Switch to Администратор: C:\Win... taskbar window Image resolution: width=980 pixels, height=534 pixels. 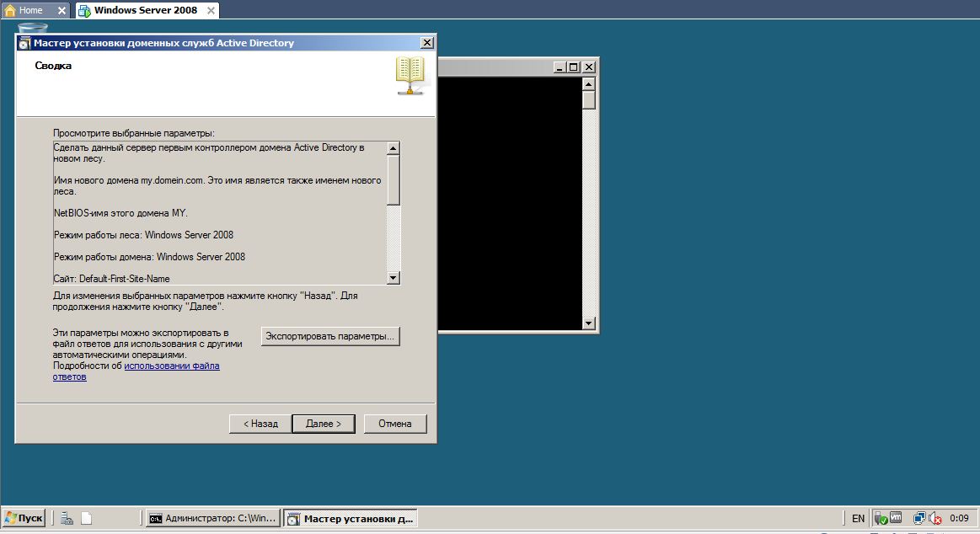pyautogui.click(x=212, y=518)
